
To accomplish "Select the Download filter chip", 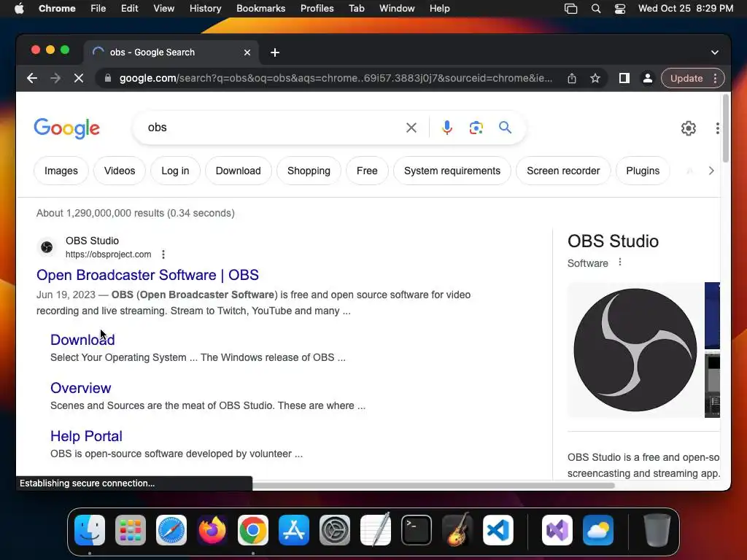I will 239,171.
